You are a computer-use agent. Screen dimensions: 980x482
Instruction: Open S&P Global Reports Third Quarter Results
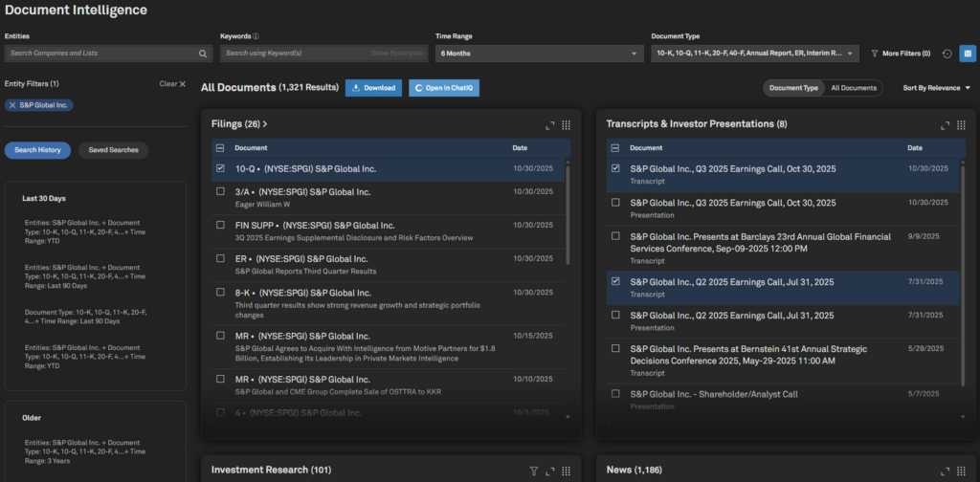click(x=305, y=272)
